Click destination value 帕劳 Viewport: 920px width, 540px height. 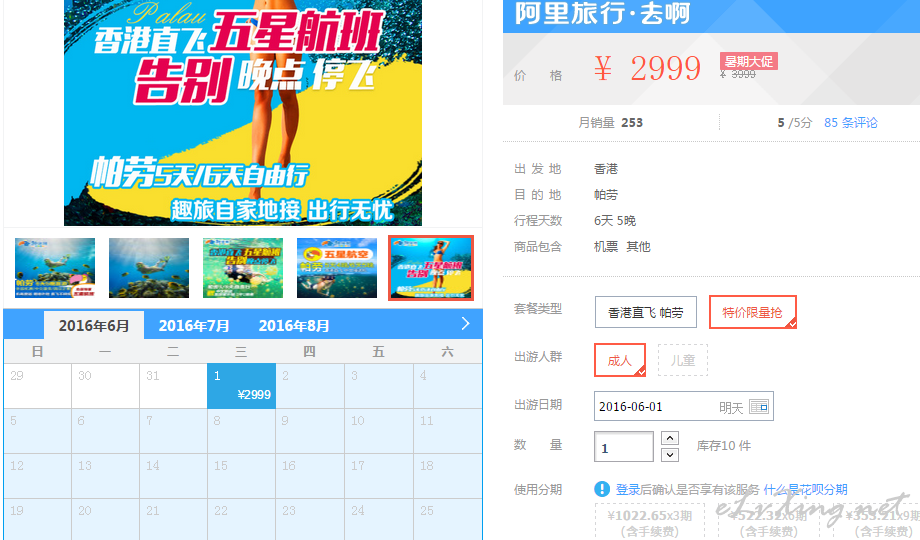click(606, 194)
